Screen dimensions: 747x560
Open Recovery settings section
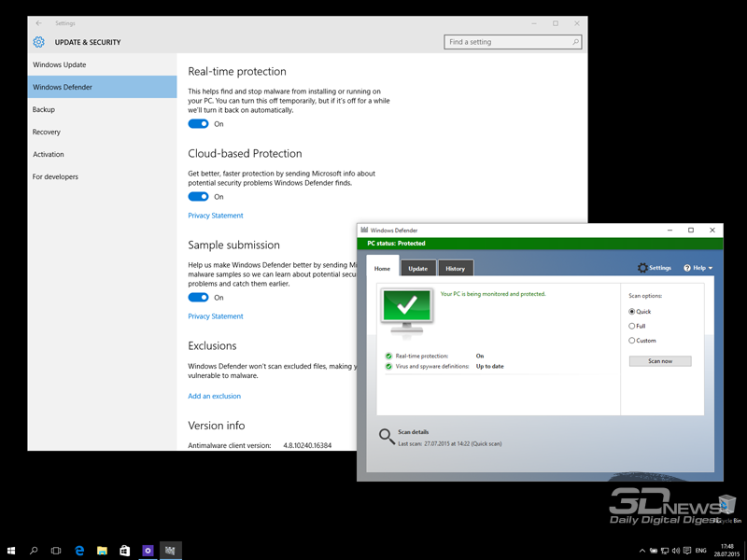coord(102,132)
